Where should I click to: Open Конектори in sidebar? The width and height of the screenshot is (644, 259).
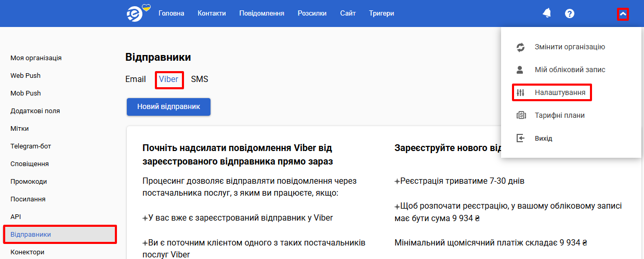click(28, 252)
